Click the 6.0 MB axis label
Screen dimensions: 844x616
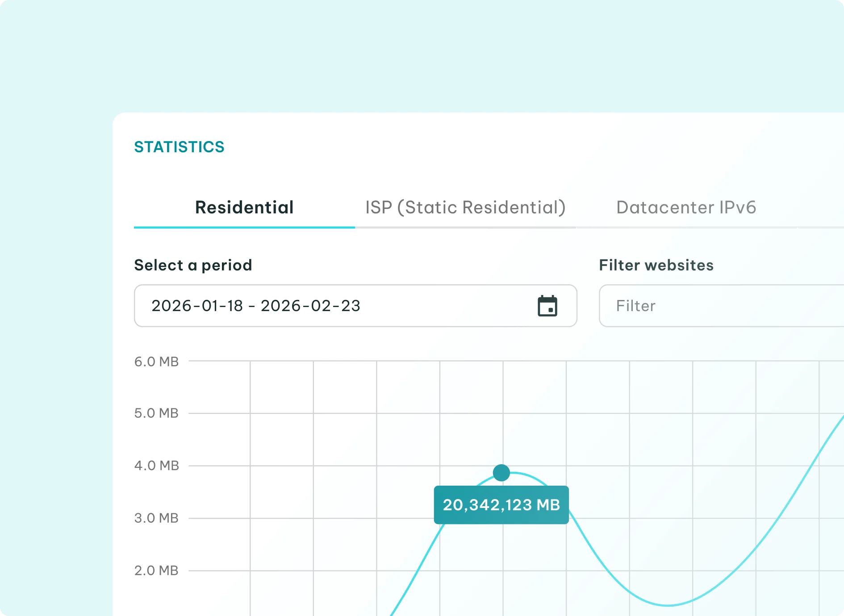(156, 362)
